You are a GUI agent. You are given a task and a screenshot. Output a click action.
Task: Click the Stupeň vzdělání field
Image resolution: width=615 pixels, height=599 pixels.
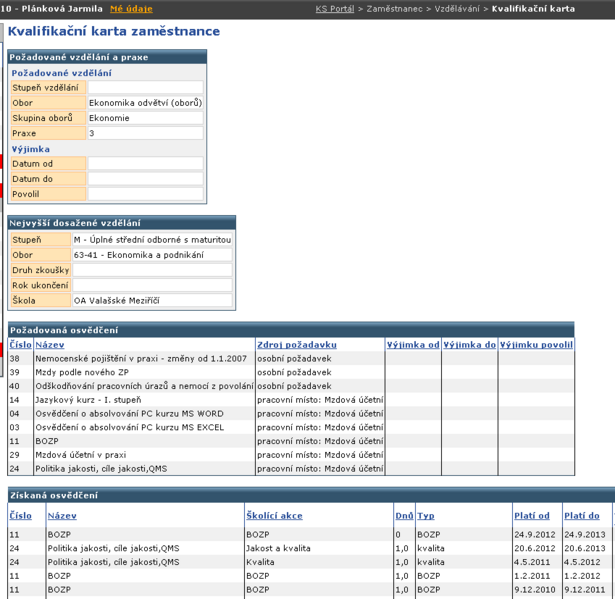pyautogui.click(x=146, y=87)
